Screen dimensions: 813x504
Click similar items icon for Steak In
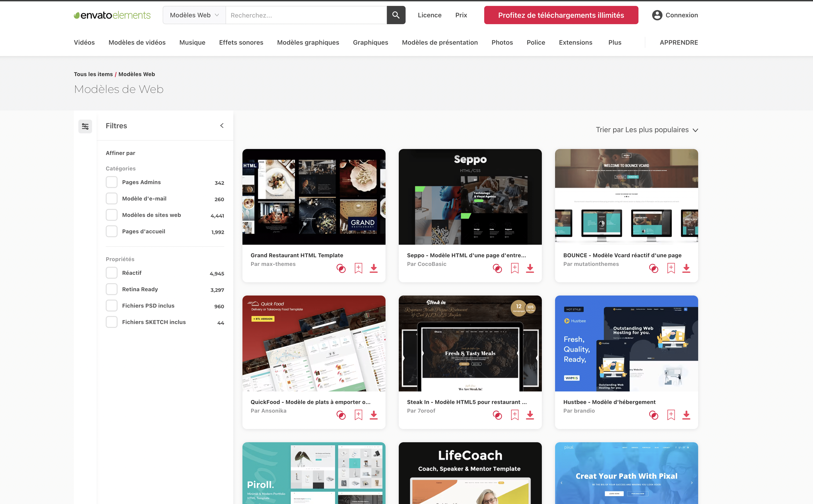(497, 415)
